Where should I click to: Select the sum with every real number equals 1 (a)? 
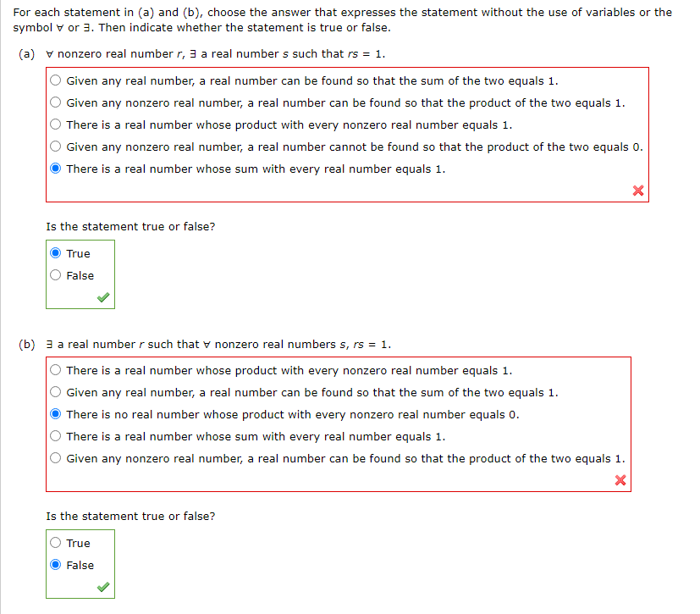pyautogui.click(x=54, y=169)
